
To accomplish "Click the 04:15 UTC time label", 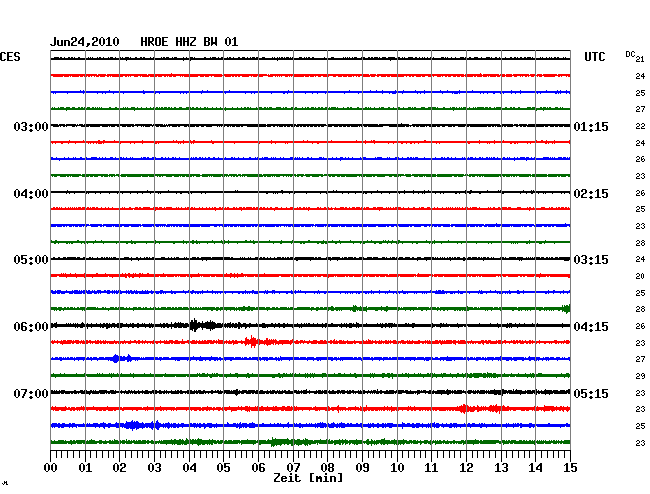I will pyautogui.click(x=591, y=327).
